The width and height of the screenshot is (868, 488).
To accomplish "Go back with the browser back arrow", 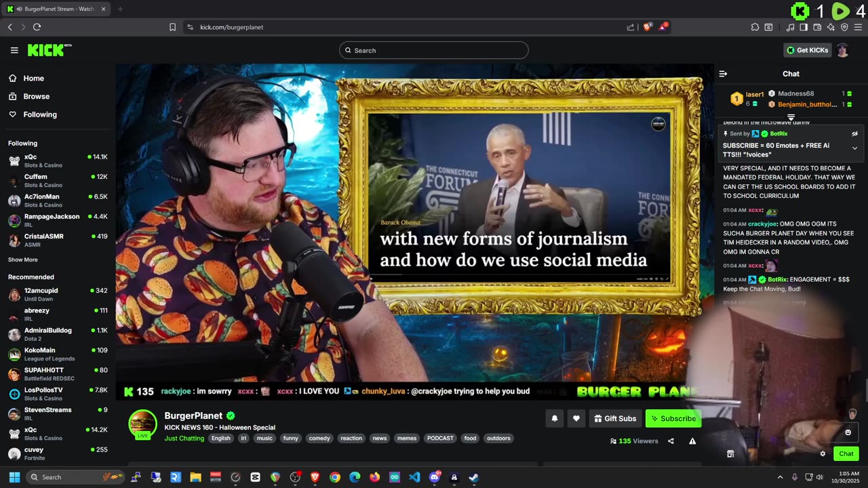I will (x=9, y=27).
